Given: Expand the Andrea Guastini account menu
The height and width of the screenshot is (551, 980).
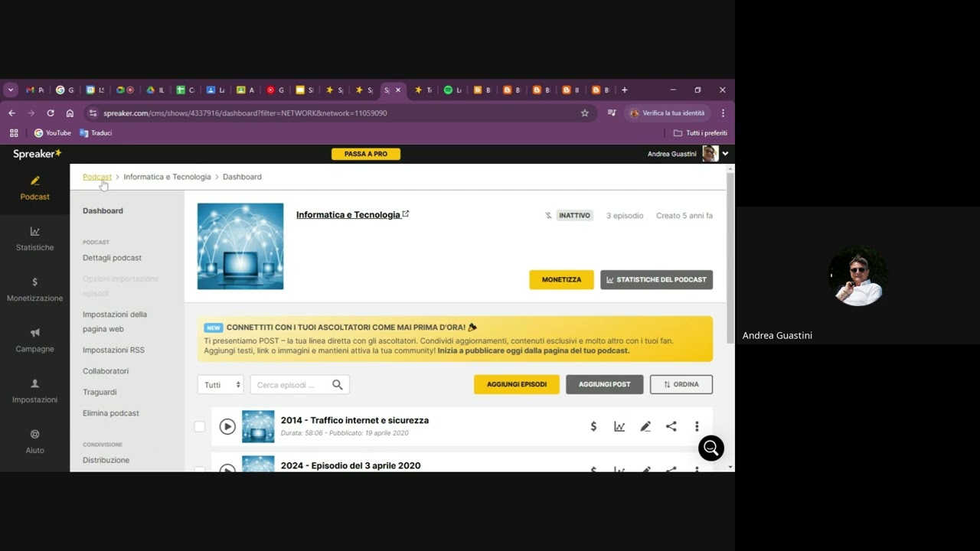Looking at the screenshot, I should [x=725, y=154].
